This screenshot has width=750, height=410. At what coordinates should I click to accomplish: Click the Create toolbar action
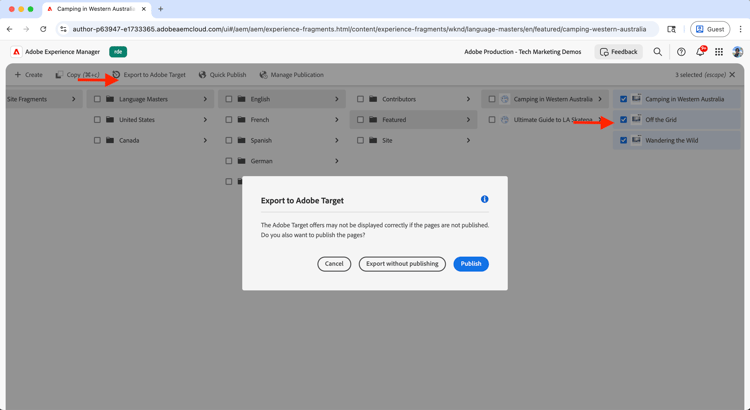[28, 75]
